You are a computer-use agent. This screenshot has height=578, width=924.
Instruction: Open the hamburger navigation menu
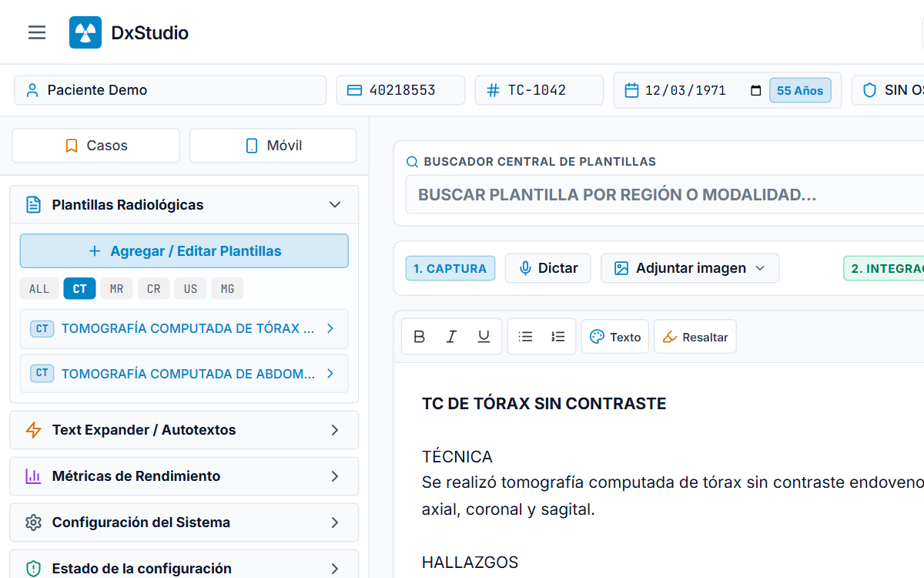pyautogui.click(x=37, y=32)
